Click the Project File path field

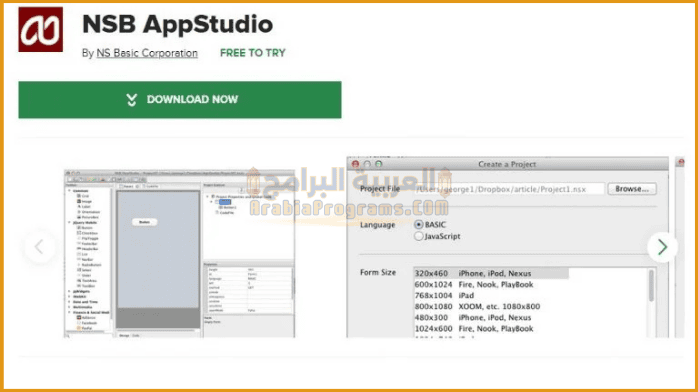[509, 189]
